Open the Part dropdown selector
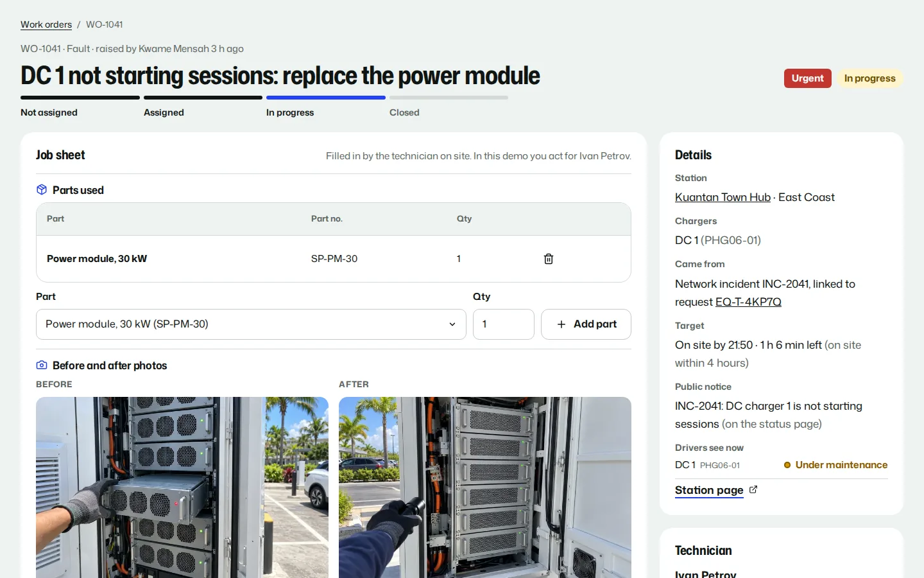This screenshot has height=578, width=924. tap(251, 324)
